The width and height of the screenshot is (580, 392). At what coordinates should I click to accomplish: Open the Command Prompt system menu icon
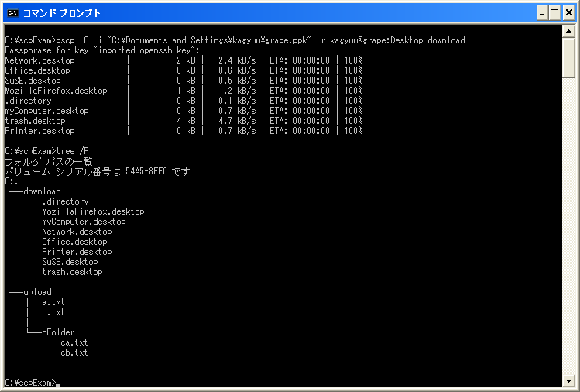[x=12, y=13]
